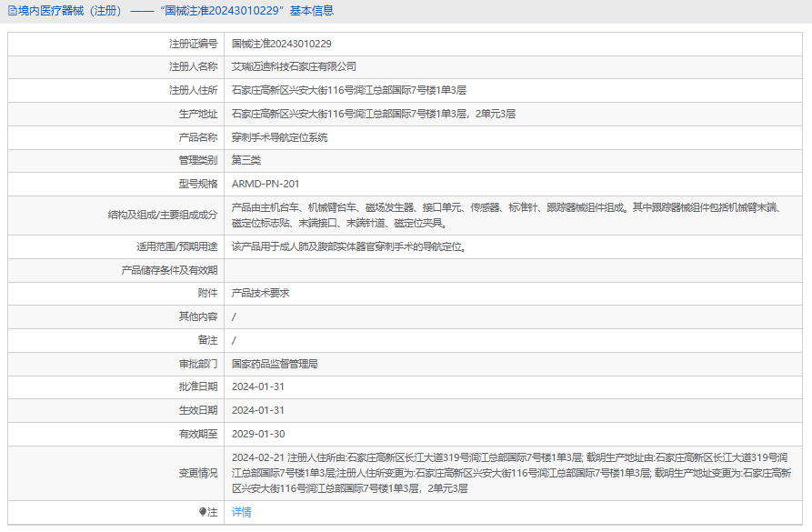Select product name 穿刺手术导航定位系统

tap(279, 137)
